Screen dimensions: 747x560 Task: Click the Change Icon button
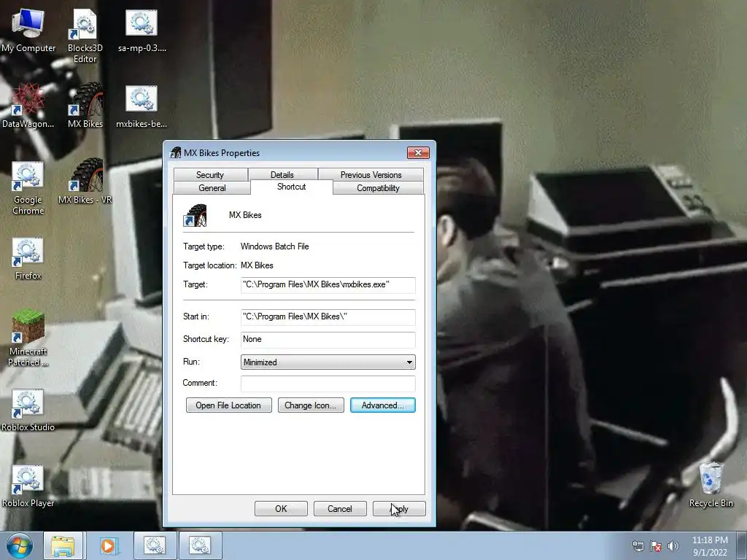click(311, 405)
